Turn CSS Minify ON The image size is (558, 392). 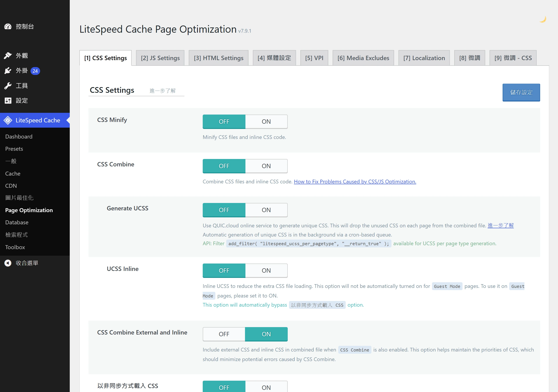266,122
